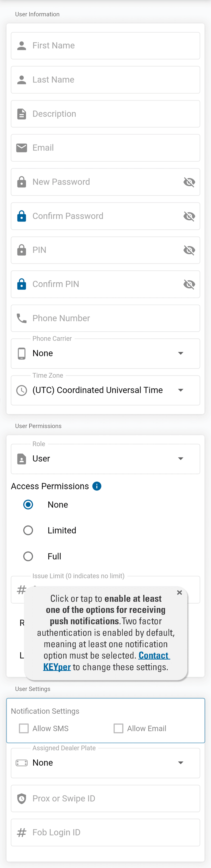Toggle visibility of the Confirm PIN field
Screen dimensions: 211x868
[189, 284]
